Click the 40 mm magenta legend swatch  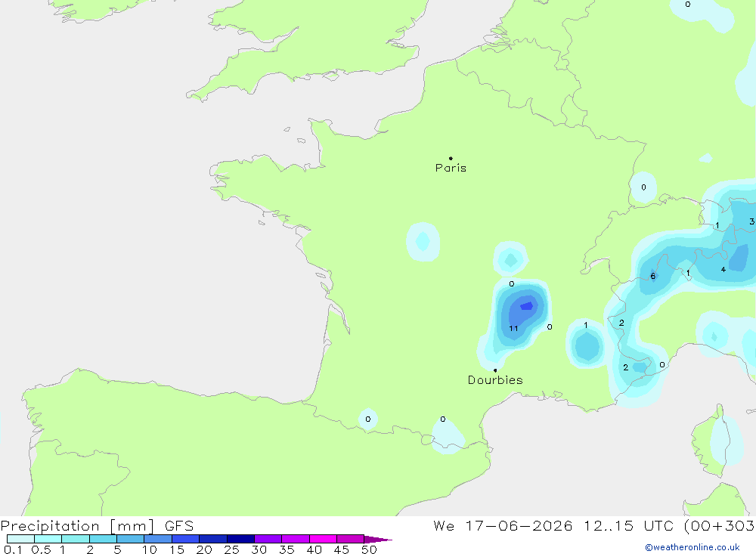click(x=323, y=539)
